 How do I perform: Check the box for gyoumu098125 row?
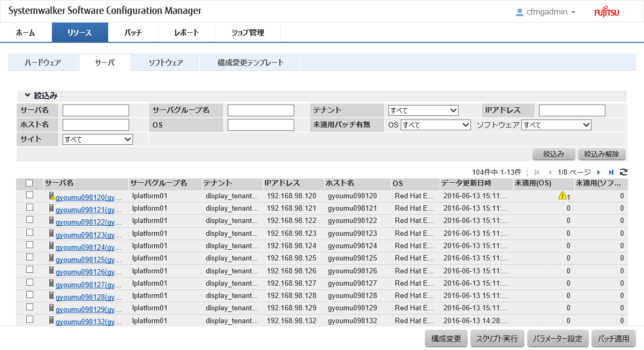coord(29,257)
